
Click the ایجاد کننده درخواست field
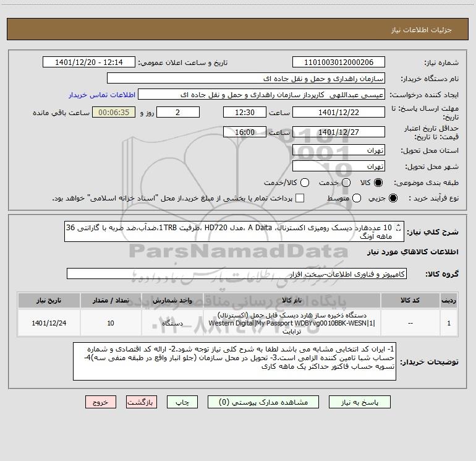[x=261, y=95]
